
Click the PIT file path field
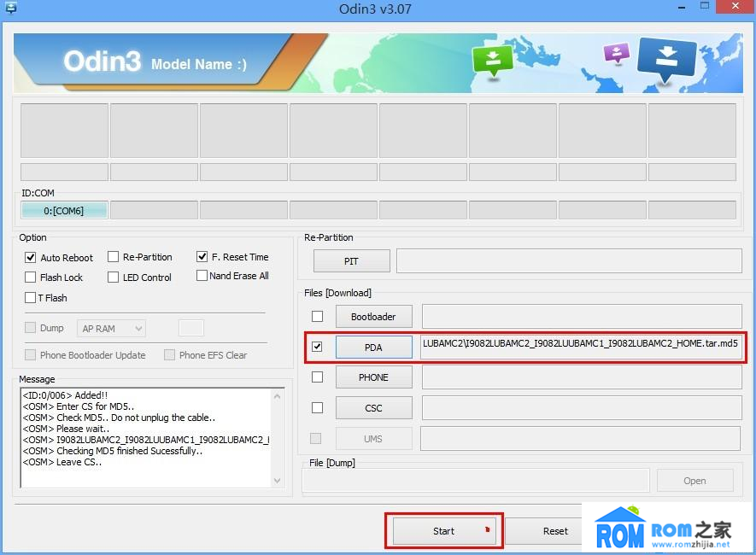(x=569, y=260)
